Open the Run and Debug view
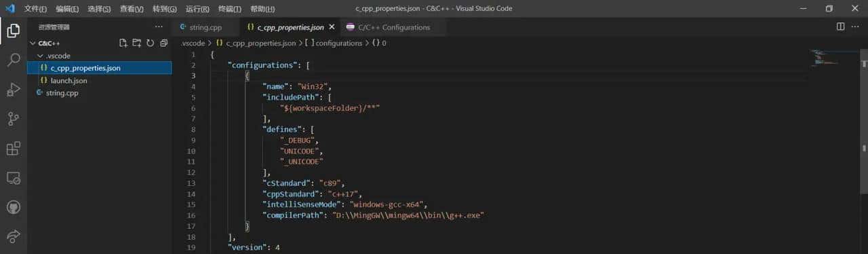This screenshot has height=254, width=868. (13, 89)
